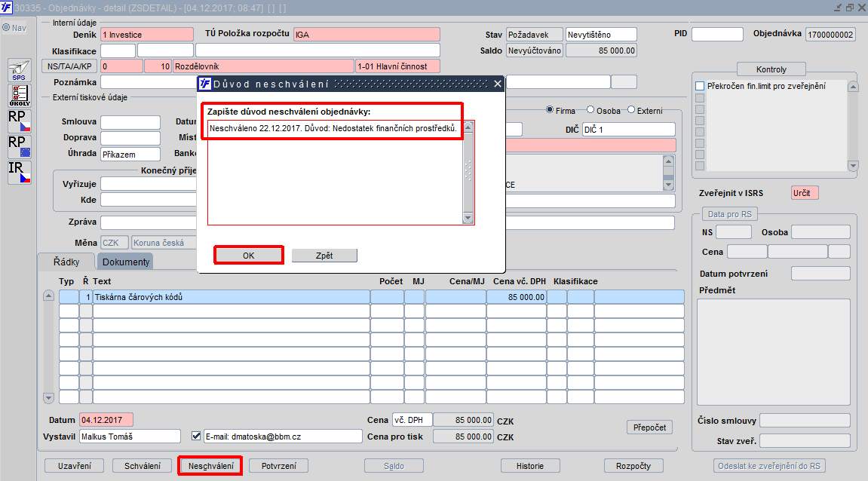The height and width of the screenshot is (481, 868).
Task: Click up arrow of order lines table
Action: 49,296
